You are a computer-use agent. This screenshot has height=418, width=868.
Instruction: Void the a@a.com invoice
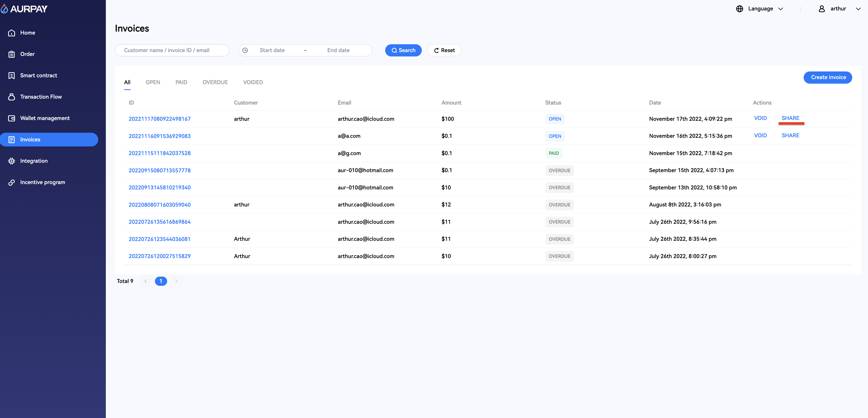point(760,136)
